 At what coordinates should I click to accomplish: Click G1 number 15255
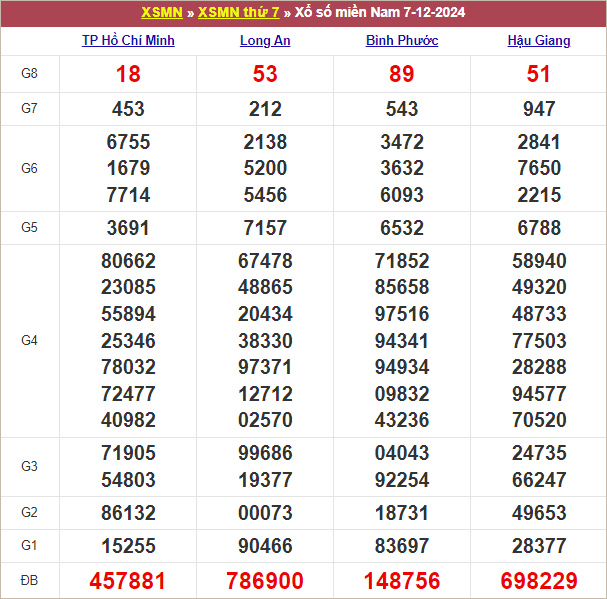point(128,546)
